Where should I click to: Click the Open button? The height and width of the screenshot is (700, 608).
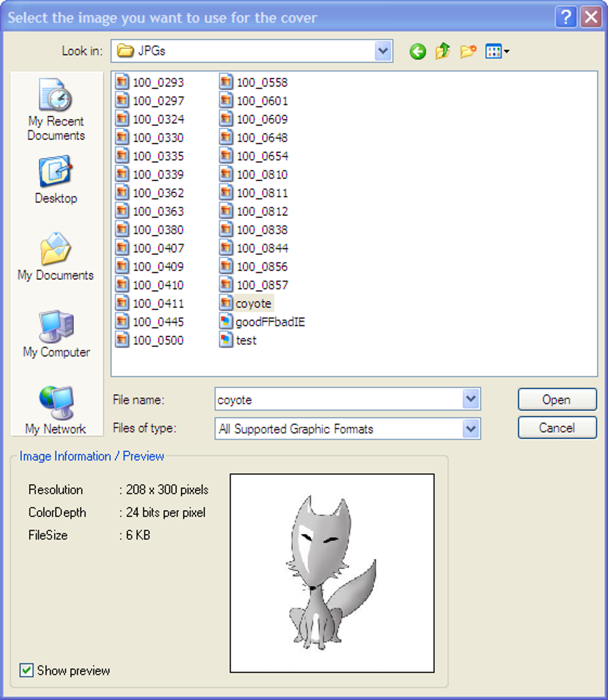(x=557, y=399)
